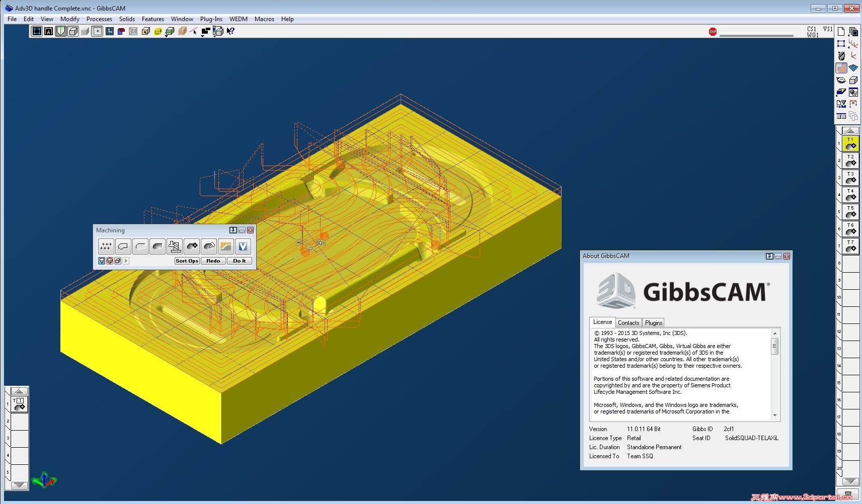Switch to the Contacts tab
Screen dimensions: 862x504
tap(629, 323)
